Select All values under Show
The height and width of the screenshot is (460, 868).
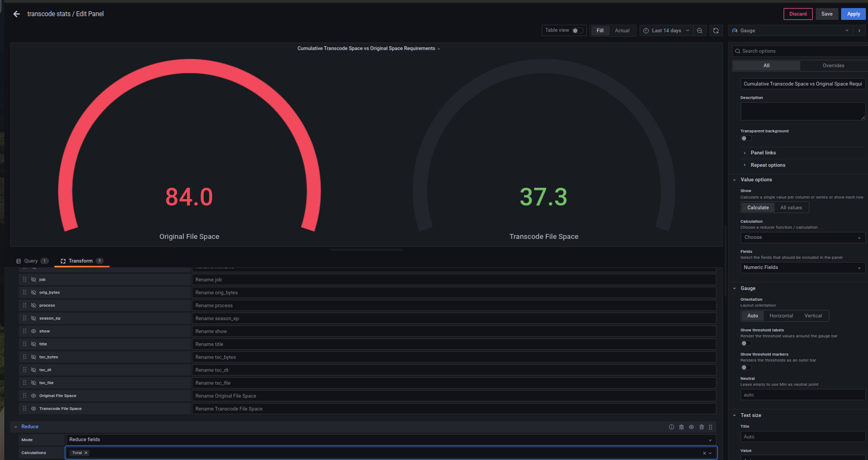pyautogui.click(x=791, y=208)
